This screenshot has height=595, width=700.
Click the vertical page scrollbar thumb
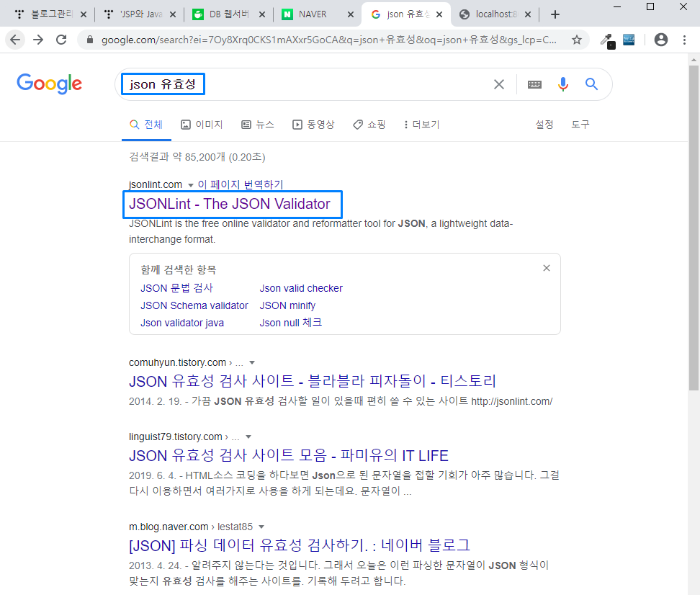(694, 228)
